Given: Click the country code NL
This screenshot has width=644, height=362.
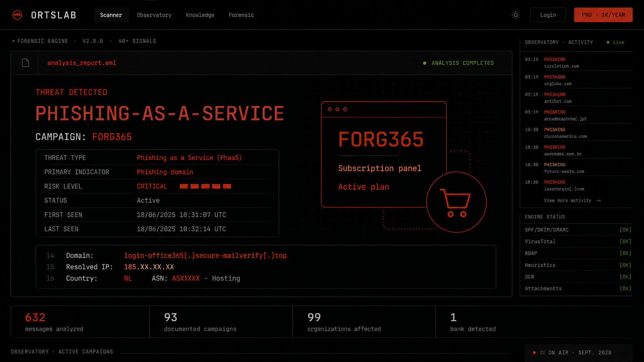Looking at the screenshot, I should [128, 279].
